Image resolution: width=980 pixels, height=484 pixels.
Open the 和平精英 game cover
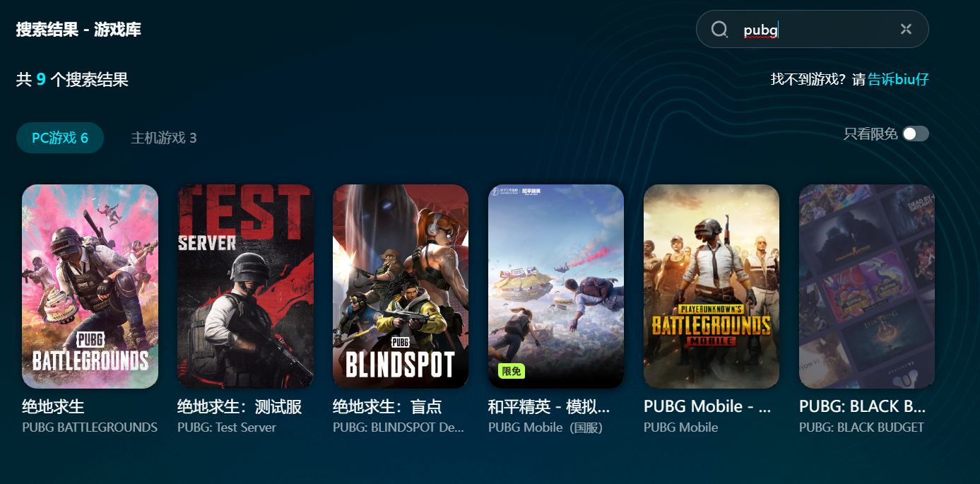(x=556, y=286)
